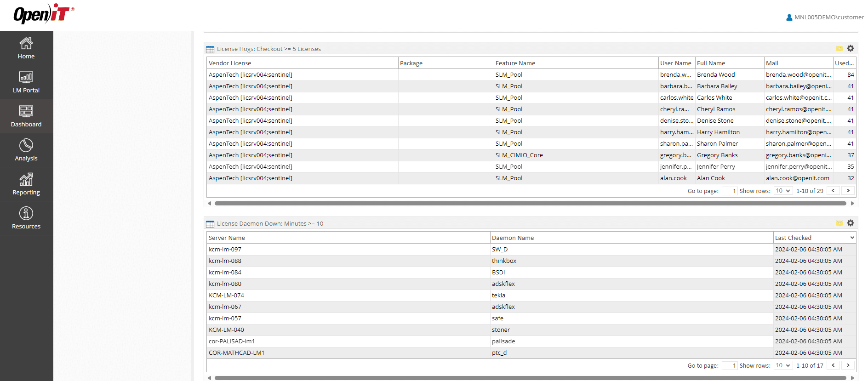Click License Daemon Down mail alert icon
The height and width of the screenshot is (381, 868).
tap(839, 223)
